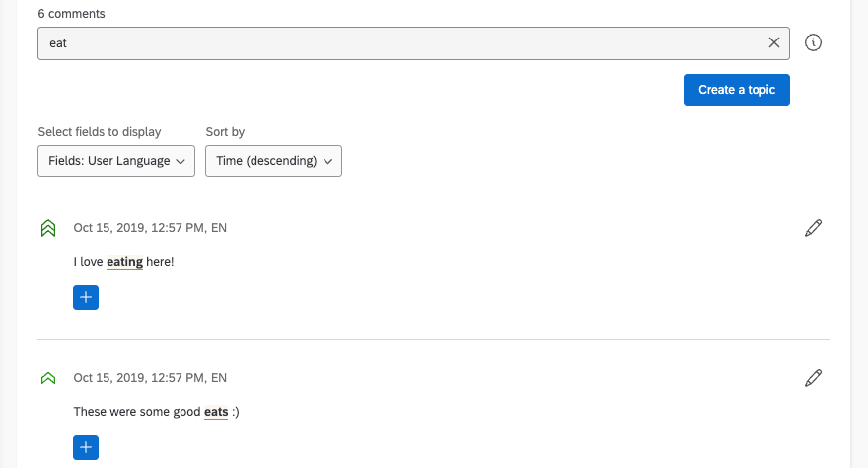Edit the 'These were some good eats' comment
The width and height of the screenshot is (868, 468).
click(x=813, y=378)
